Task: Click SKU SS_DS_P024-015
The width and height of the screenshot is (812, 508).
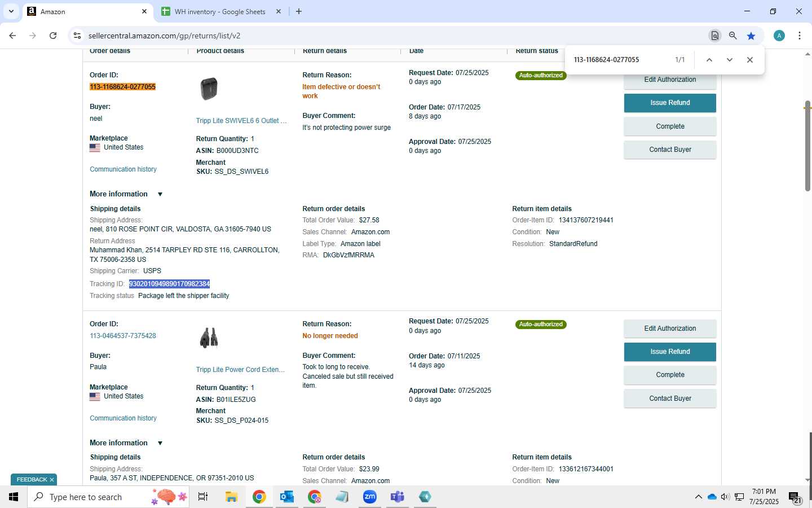Action: (241, 421)
